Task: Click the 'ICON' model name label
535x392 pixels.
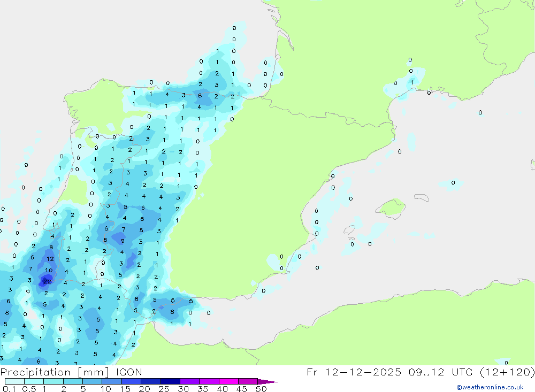Action: pos(129,372)
